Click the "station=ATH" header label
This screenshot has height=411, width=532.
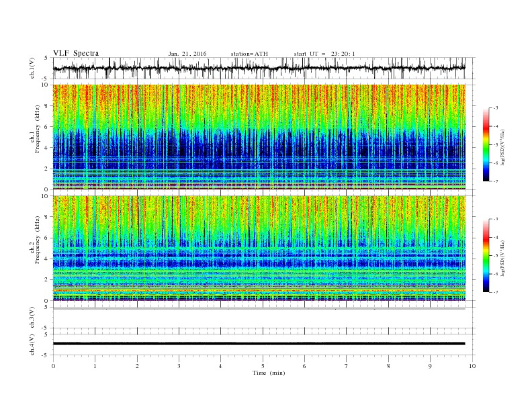click(249, 54)
